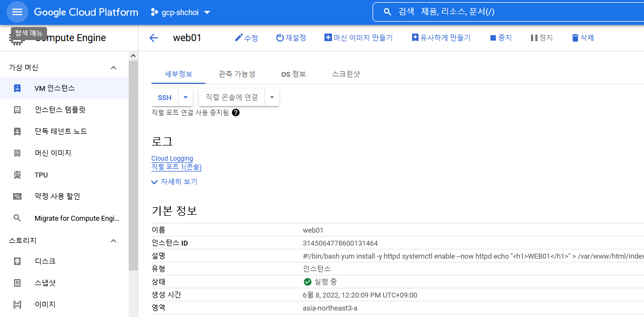Click the 이미지 sidebar icon
Viewport: 644px width, 317px height.
tap(17, 305)
